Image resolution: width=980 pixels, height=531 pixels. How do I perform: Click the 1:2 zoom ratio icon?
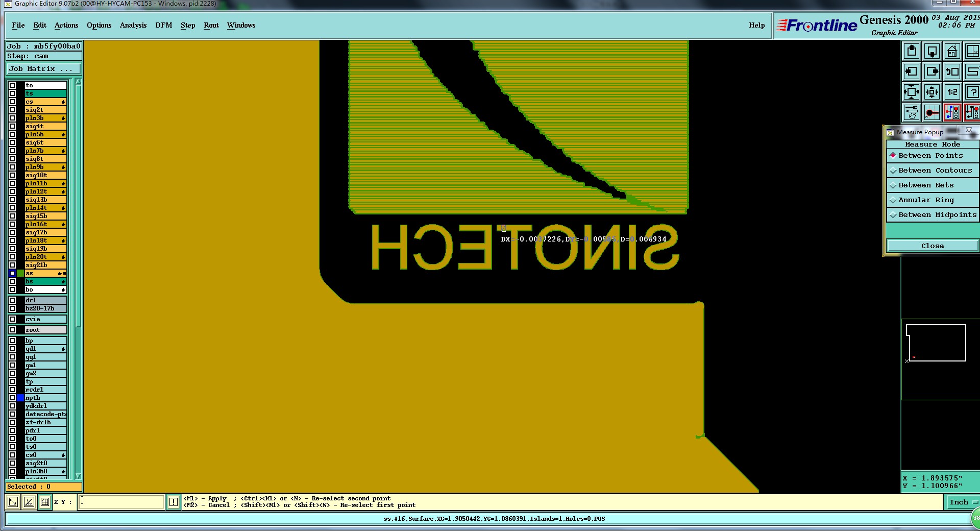(952, 92)
